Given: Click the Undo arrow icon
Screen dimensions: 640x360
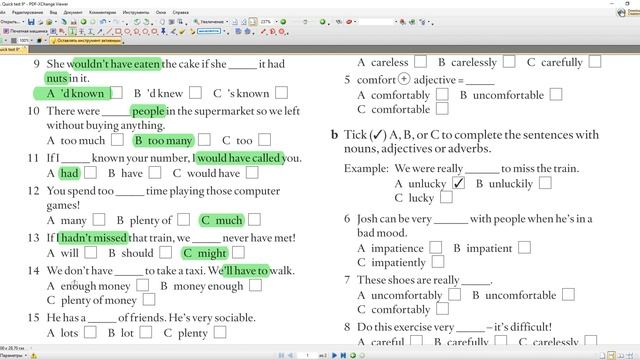Looking at the screenshot, I should pos(102,22).
